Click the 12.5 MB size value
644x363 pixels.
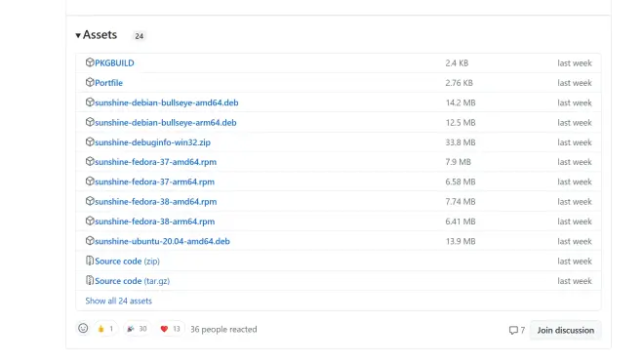(461, 122)
